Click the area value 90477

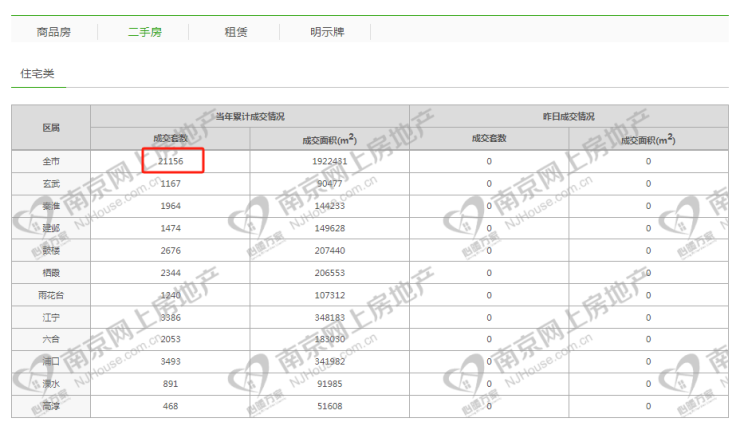click(329, 184)
